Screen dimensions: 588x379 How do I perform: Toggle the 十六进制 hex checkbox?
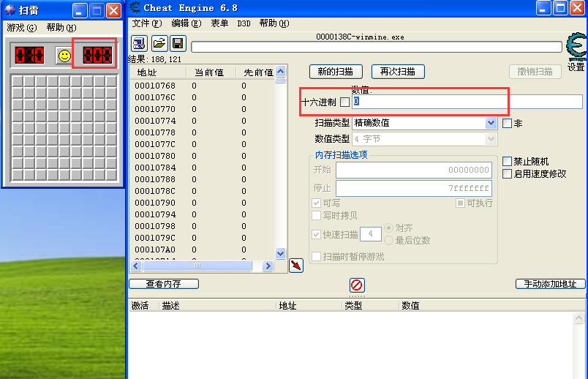(x=344, y=102)
